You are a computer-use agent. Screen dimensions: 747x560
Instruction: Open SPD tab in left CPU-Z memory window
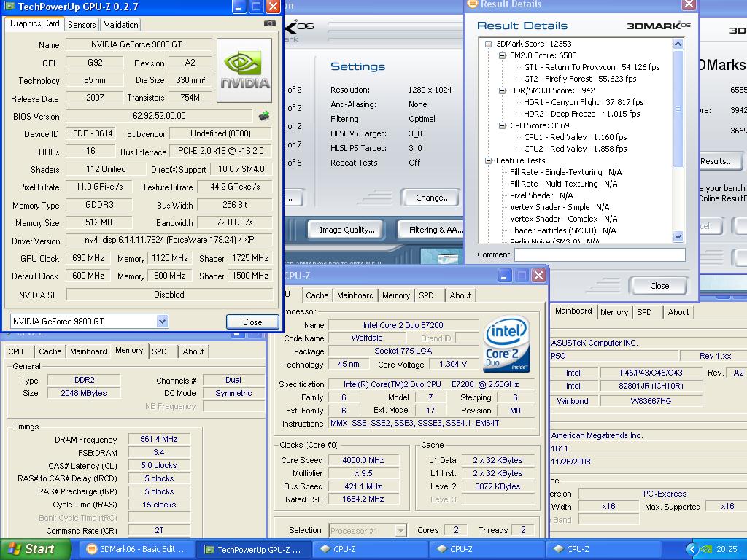tap(160, 351)
